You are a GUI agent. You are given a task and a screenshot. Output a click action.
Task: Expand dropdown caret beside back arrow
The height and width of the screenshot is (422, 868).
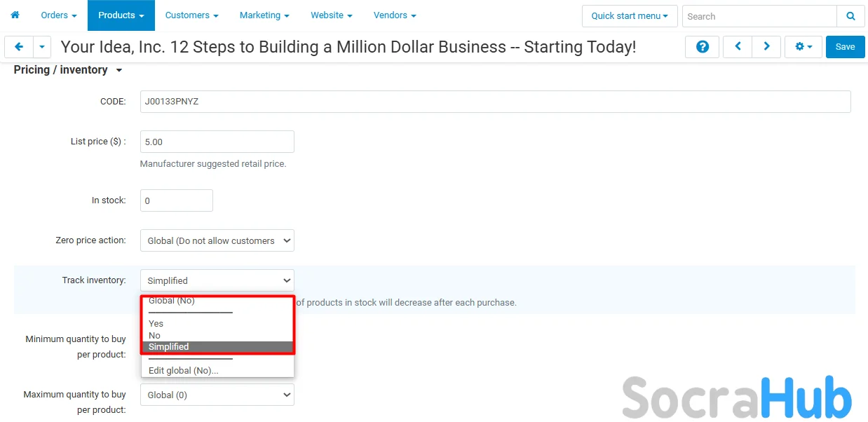pos(42,47)
